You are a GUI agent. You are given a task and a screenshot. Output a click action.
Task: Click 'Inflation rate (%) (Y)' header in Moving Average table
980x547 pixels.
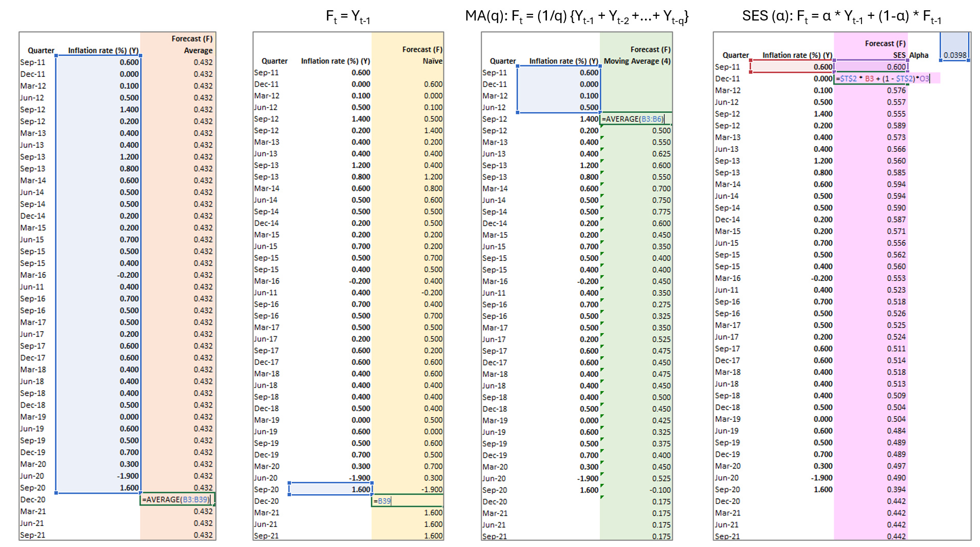coord(563,61)
